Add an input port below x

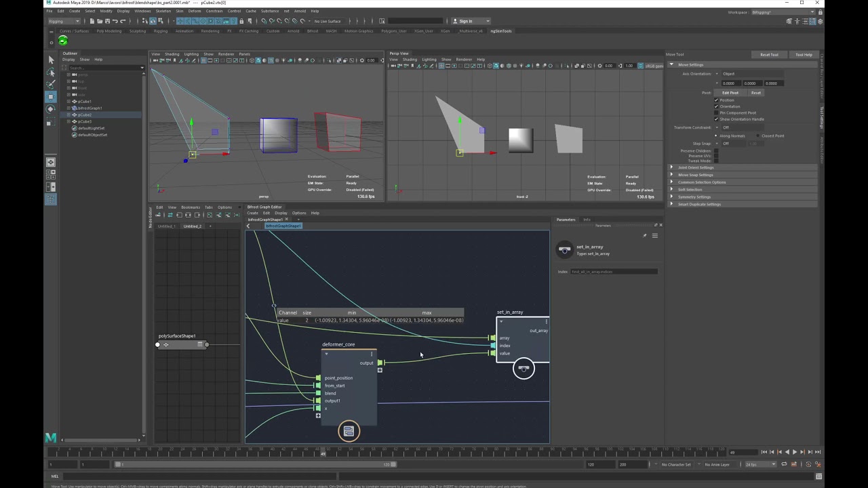[x=318, y=415]
